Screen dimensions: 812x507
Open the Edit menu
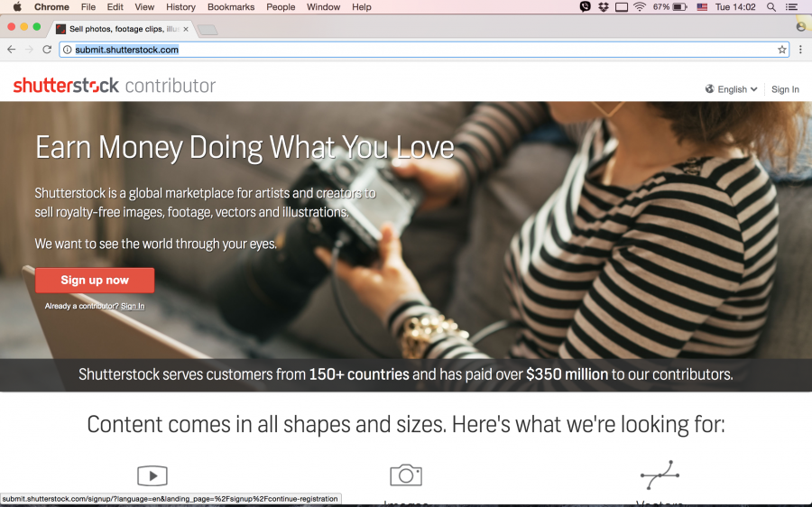115,6
